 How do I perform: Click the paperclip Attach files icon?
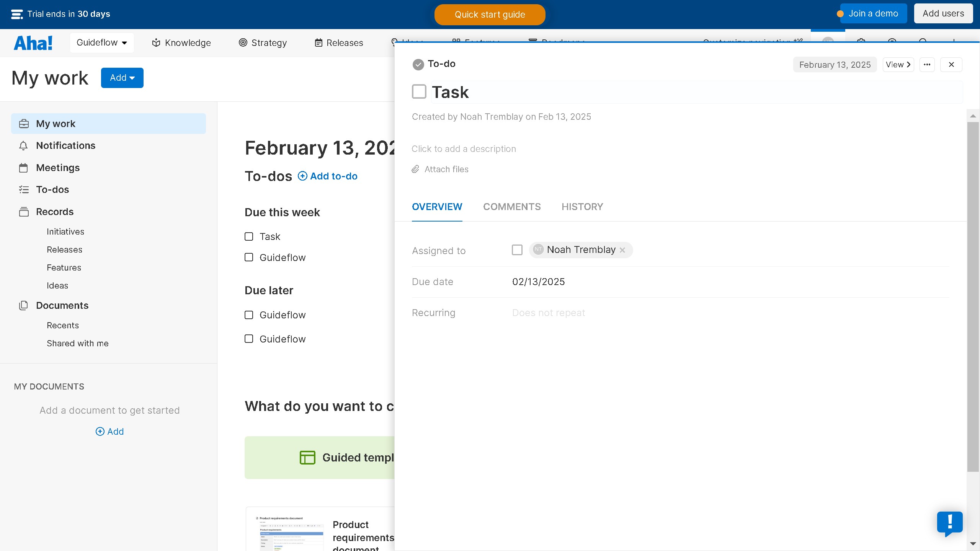(x=415, y=169)
